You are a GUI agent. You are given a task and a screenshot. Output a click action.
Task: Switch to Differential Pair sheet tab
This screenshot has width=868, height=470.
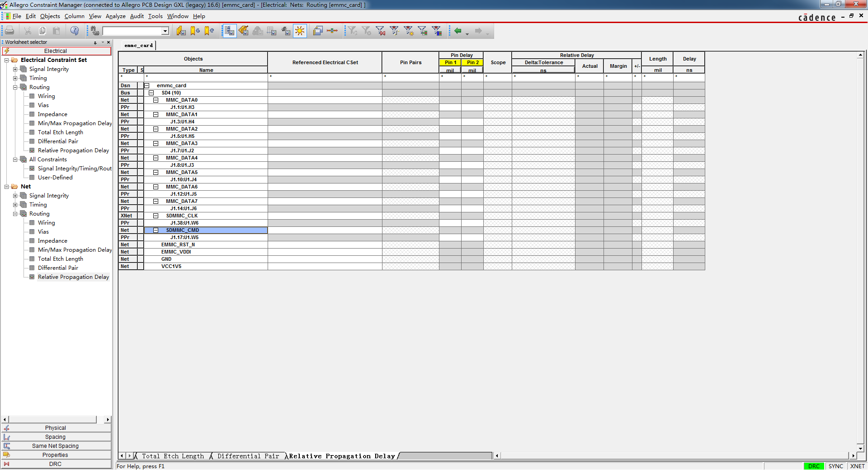tap(248, 456)
